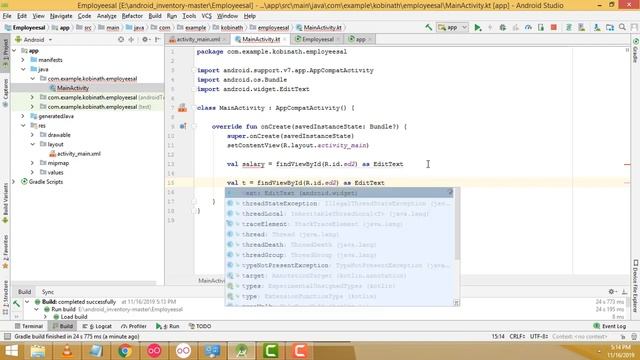Click the class gutter icon beside MainActivity

click(x=182, y=108)
